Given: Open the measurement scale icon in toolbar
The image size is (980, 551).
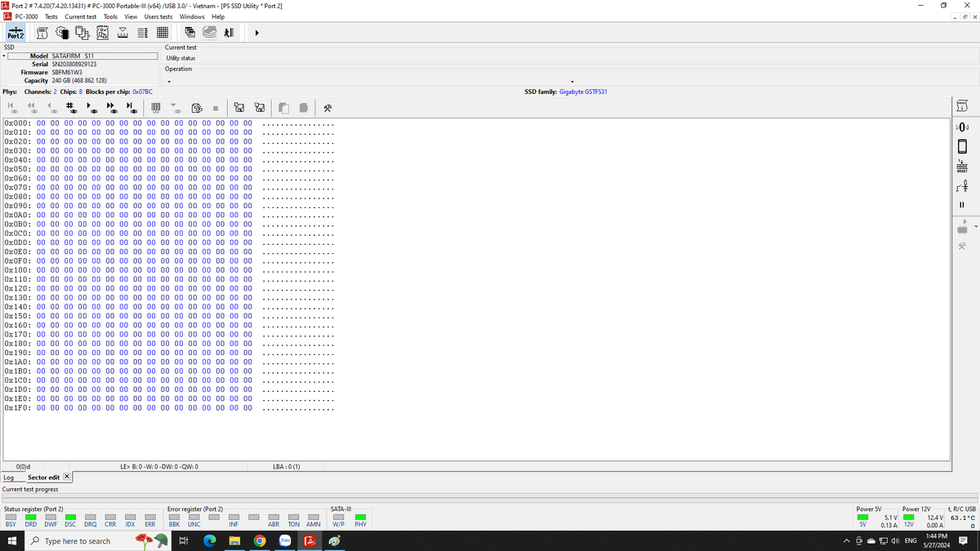Looking at the screenshot, I should (x=123, y=33).
